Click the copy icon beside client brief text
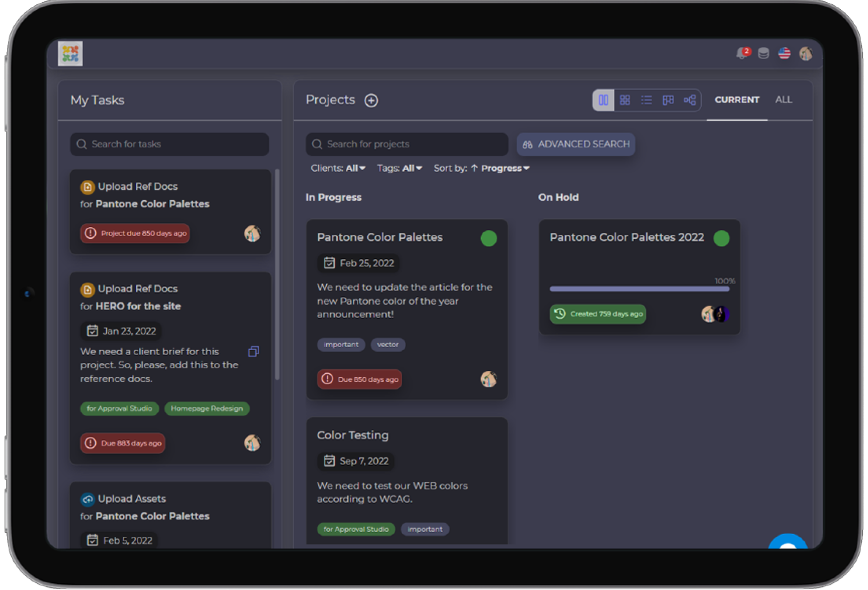 (254, 352)
